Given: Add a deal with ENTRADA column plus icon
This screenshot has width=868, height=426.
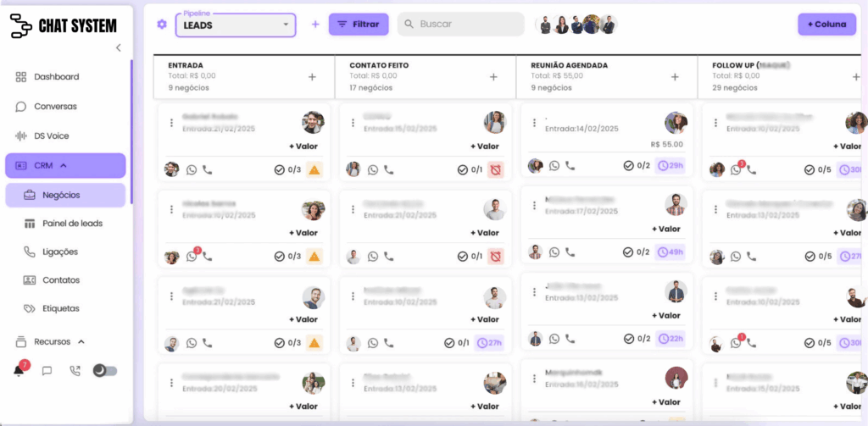Looking at the screenshot, I should click(x=312, y=77).
